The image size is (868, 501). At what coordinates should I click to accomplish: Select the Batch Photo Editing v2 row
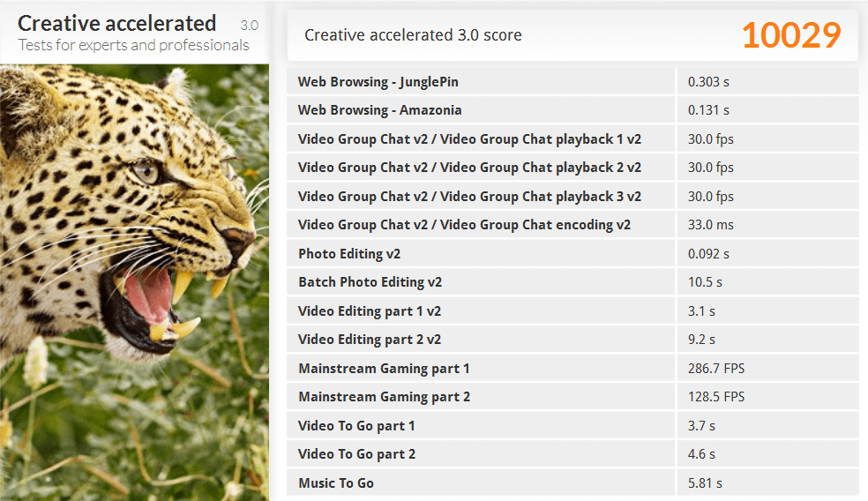tap(572, 281)
